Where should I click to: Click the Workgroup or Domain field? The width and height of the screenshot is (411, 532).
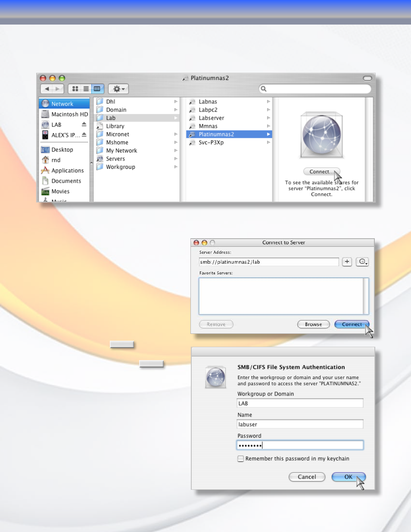pos(300,403)
